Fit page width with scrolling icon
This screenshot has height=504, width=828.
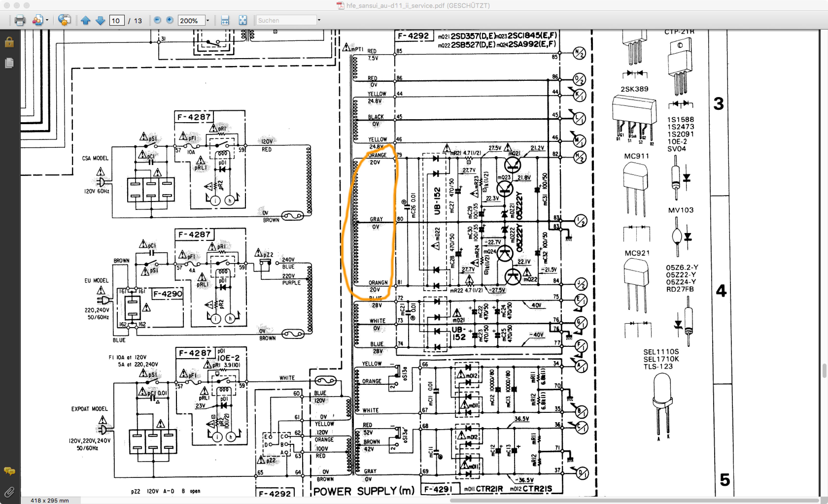point(225,20)
